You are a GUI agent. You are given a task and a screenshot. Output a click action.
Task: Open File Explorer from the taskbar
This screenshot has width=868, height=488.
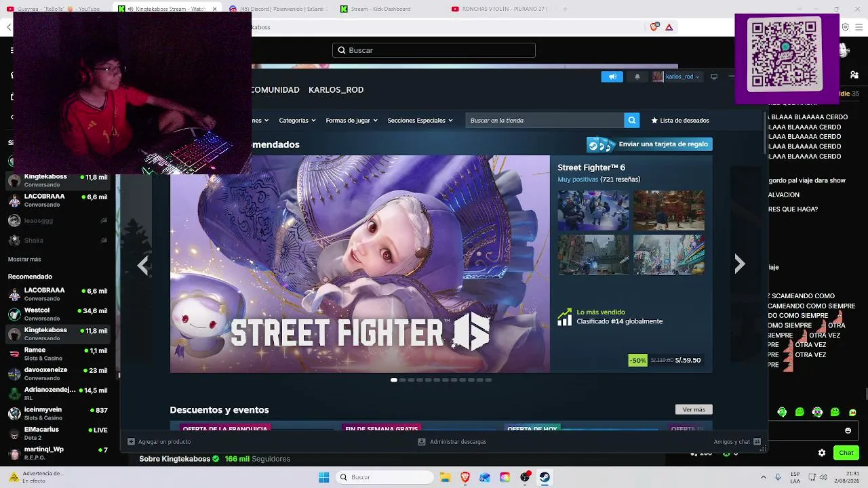click(445, 477)
